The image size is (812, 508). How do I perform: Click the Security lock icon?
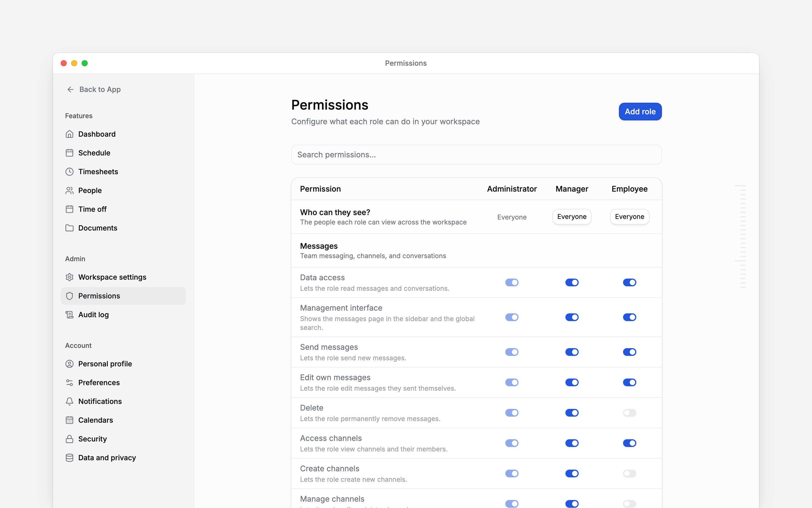click(x=70, y=439)
